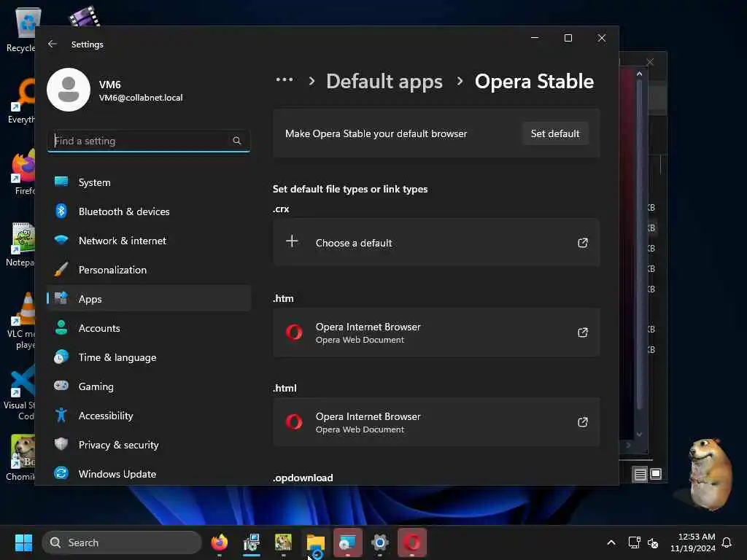
Task: Click plus icon in .crx row
Action: 292,241
